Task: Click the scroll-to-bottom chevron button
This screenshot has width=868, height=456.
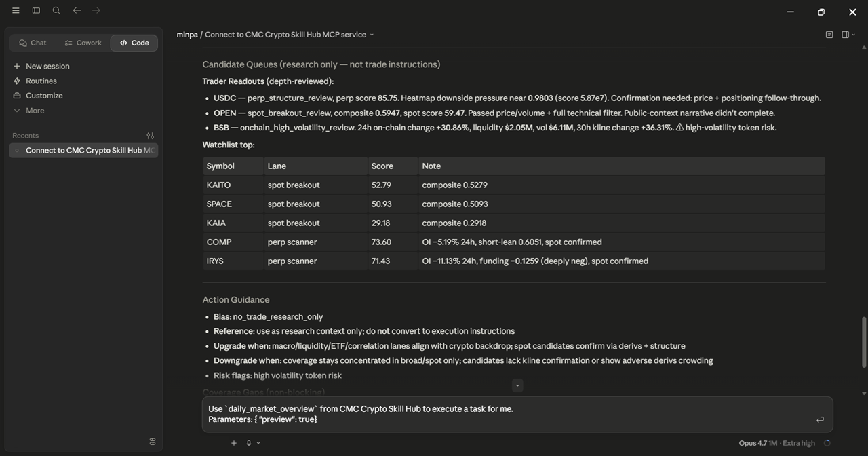Action: coord(517,385)
